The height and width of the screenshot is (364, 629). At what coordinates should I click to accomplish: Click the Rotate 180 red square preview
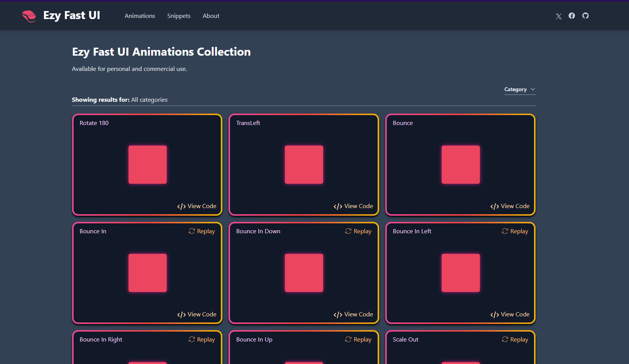[148, 165]
